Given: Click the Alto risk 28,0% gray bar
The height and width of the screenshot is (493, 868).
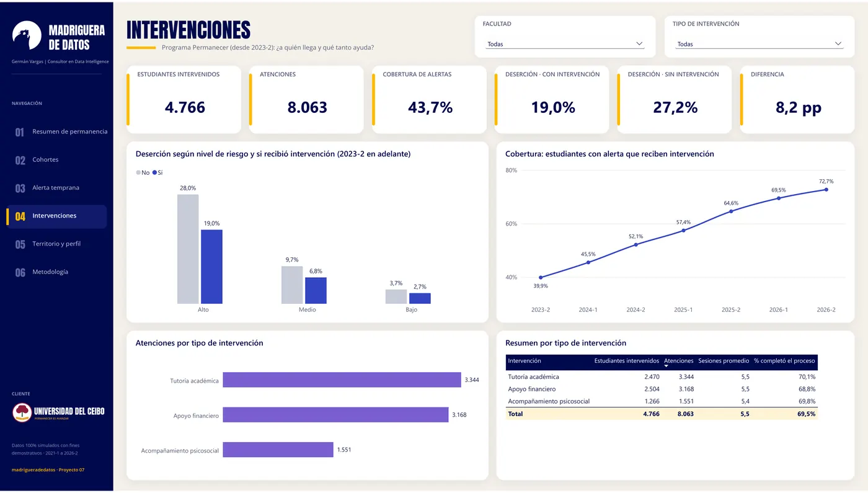Looking at the screenshot, I should [188, 249].
